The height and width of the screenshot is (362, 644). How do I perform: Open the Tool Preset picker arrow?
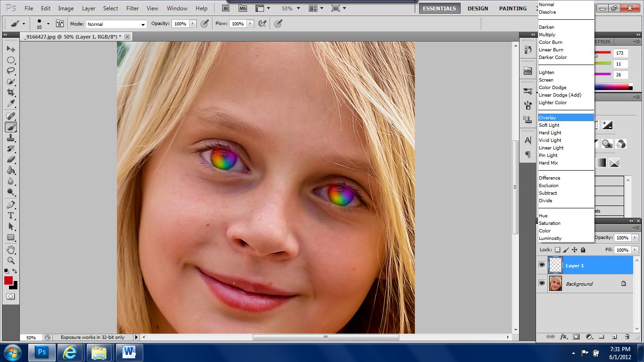24,24
